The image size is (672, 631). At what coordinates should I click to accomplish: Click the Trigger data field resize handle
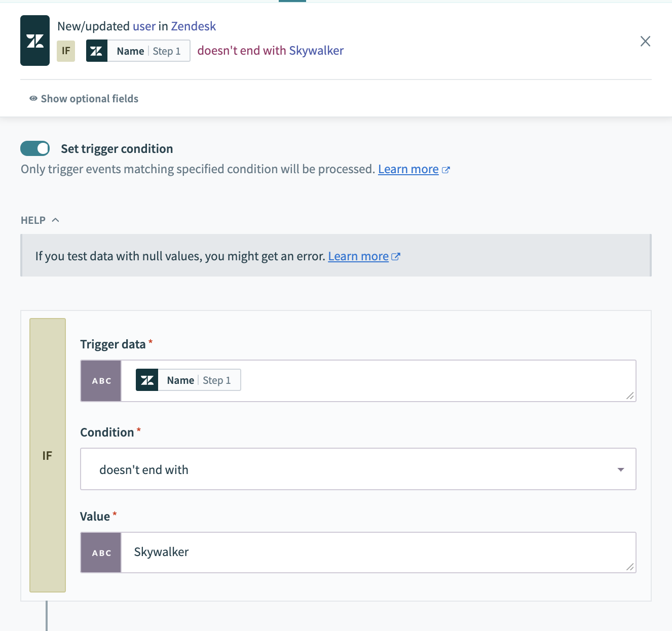pos(630,396)
